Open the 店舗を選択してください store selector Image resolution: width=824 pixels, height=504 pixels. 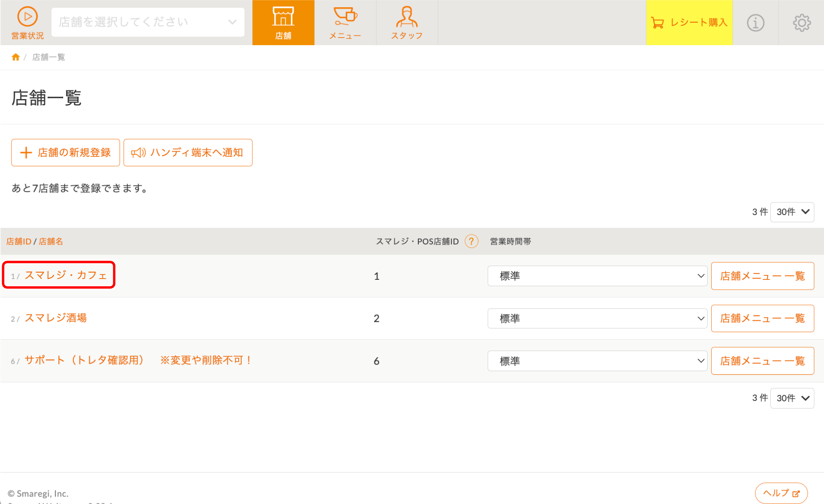coord(148,22)
